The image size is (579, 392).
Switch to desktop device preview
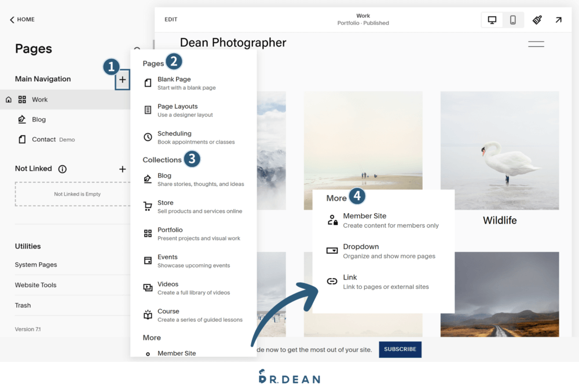tap(492, 20)
